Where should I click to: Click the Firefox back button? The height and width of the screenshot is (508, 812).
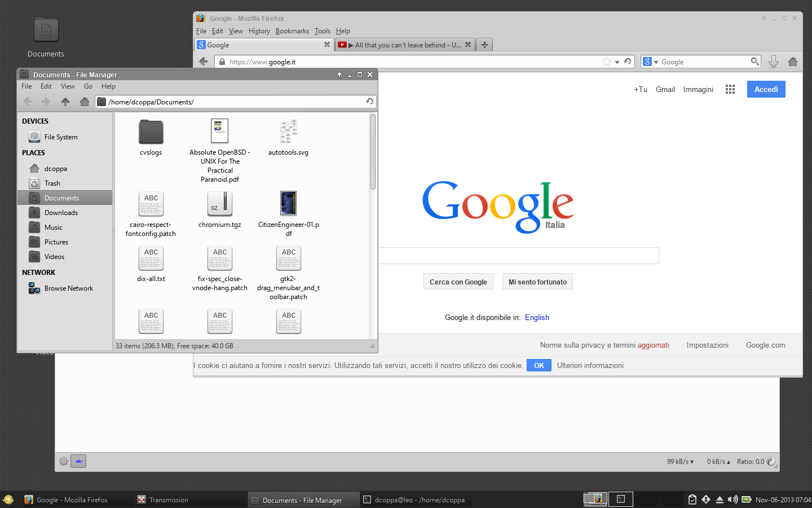point(204,62)
